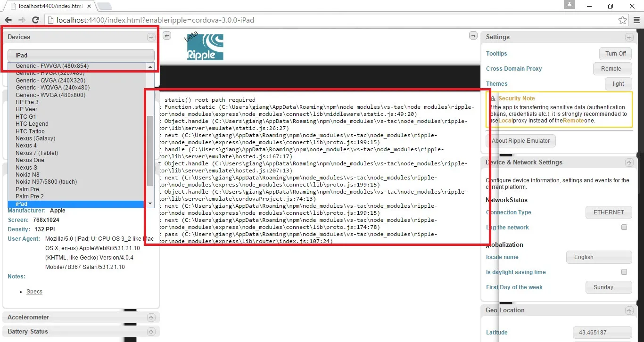Click the Geo Location panel move handle icon
The width and height of the screenshot is (644, 342).
[x=629, y=310]
